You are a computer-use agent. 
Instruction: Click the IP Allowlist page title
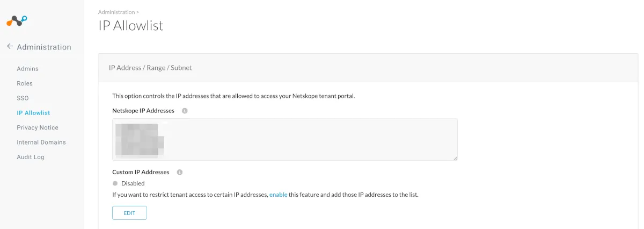coord(131,25)
